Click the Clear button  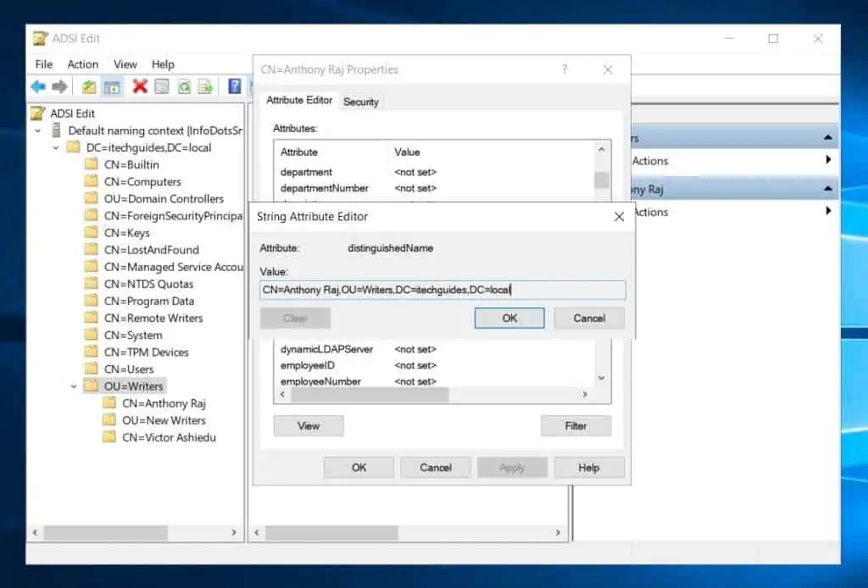(x=295, y=318)
